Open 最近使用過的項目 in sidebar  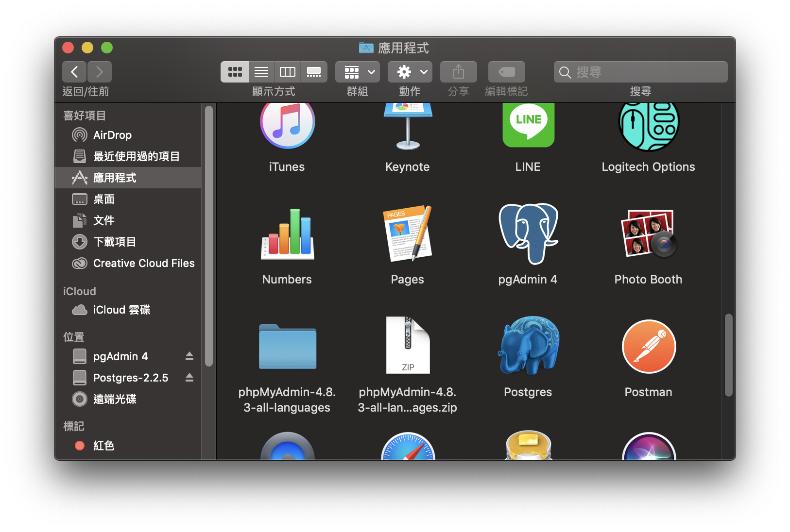click(128, 156)
